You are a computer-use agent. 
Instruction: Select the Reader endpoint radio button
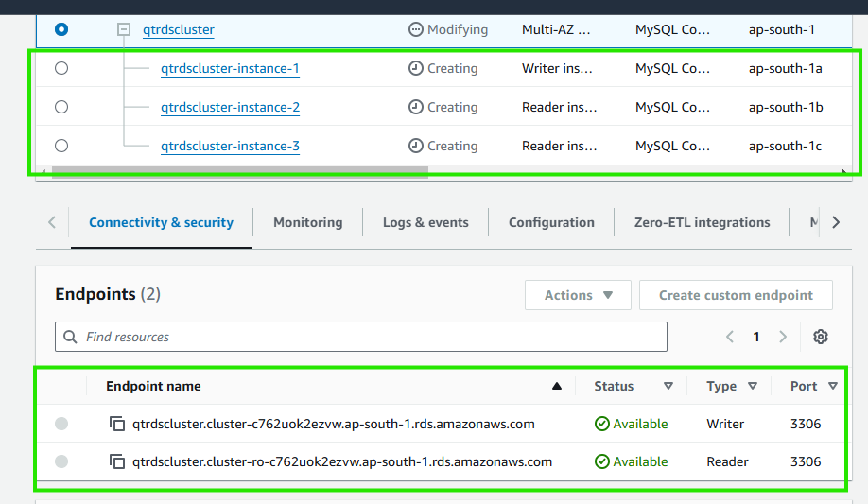[x=61, y=461]
